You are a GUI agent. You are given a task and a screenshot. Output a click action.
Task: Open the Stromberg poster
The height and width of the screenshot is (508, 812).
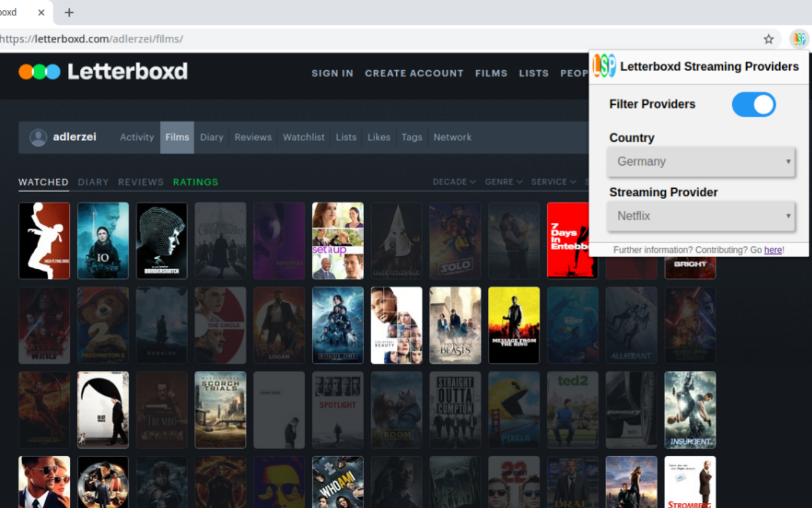pyautogui.click(x=690, y=482)
